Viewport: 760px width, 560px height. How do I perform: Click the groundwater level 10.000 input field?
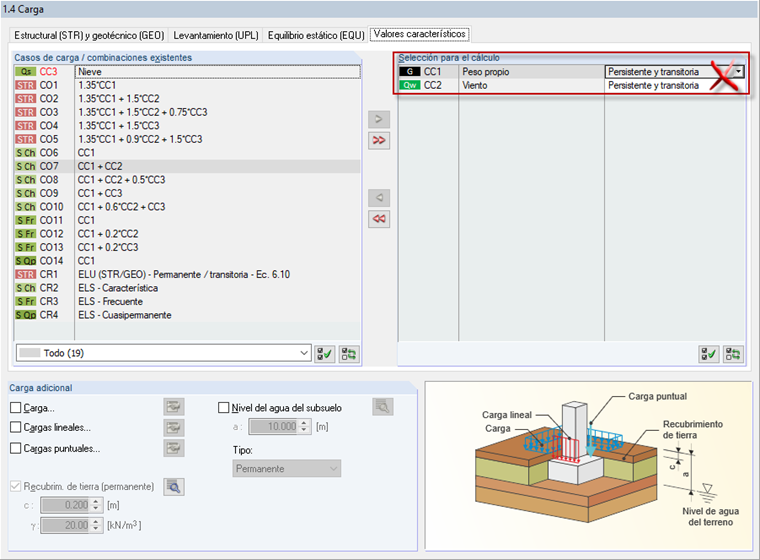click(273, 427)
